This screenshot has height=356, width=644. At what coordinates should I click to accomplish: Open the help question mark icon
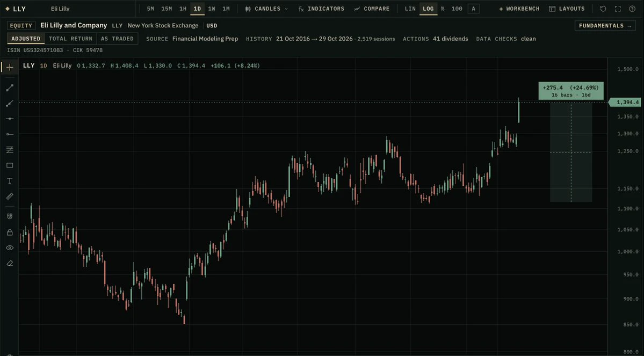[x=632, y=9]
